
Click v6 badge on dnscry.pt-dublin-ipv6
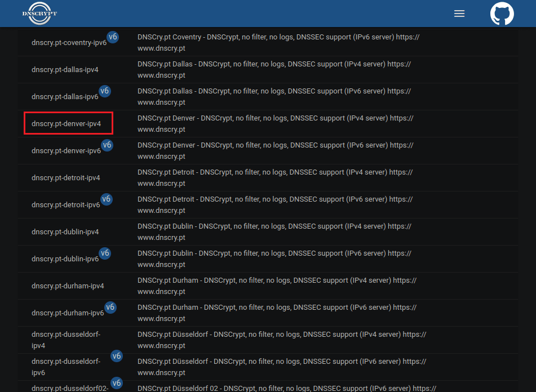coord(105,253)
